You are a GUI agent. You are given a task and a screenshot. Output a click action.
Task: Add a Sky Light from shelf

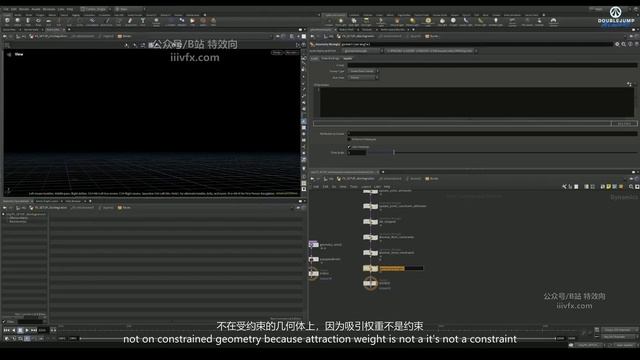(442, 21)
